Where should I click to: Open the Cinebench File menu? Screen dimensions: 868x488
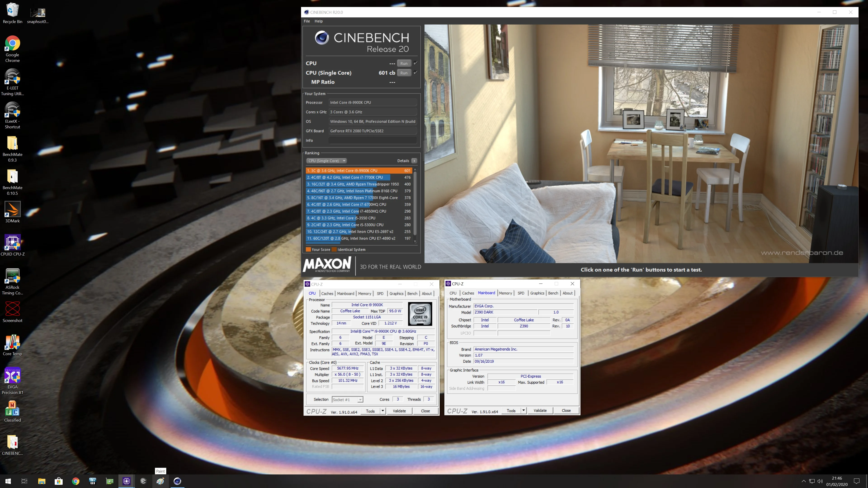307,21
